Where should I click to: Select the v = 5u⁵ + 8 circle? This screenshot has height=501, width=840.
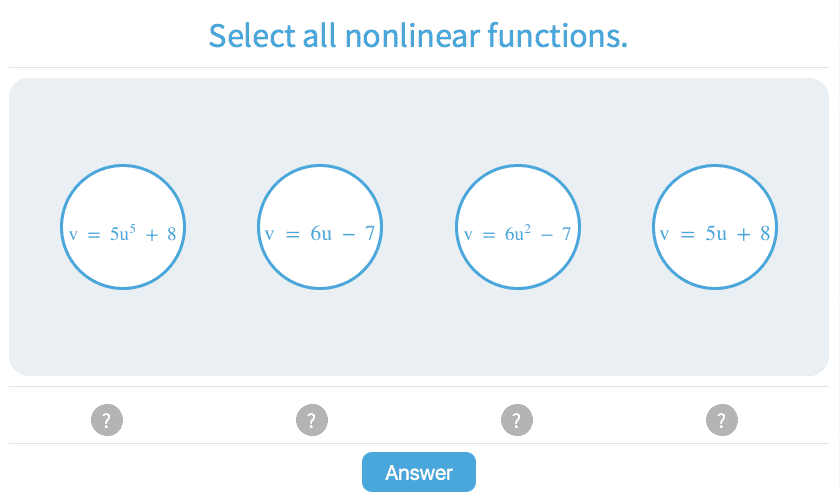123,228
